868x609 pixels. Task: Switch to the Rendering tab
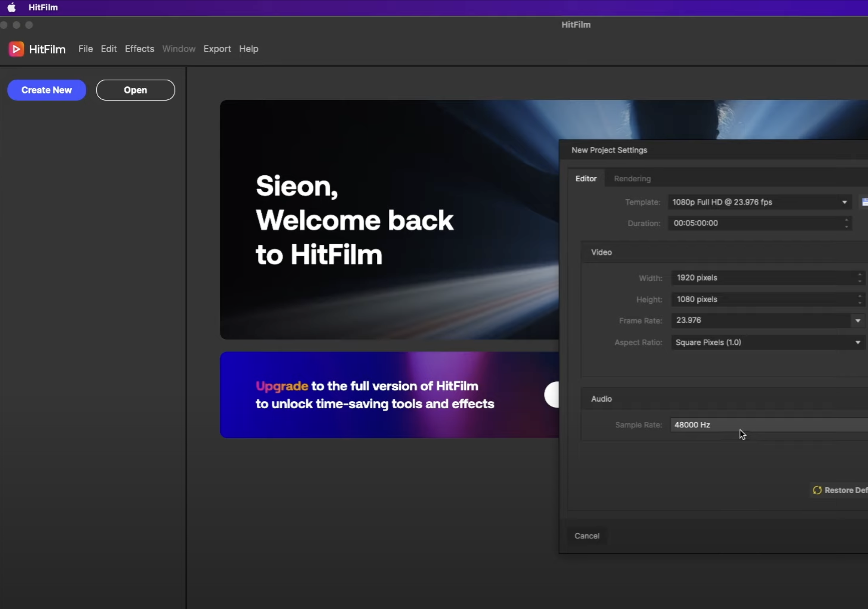[632, 179]
